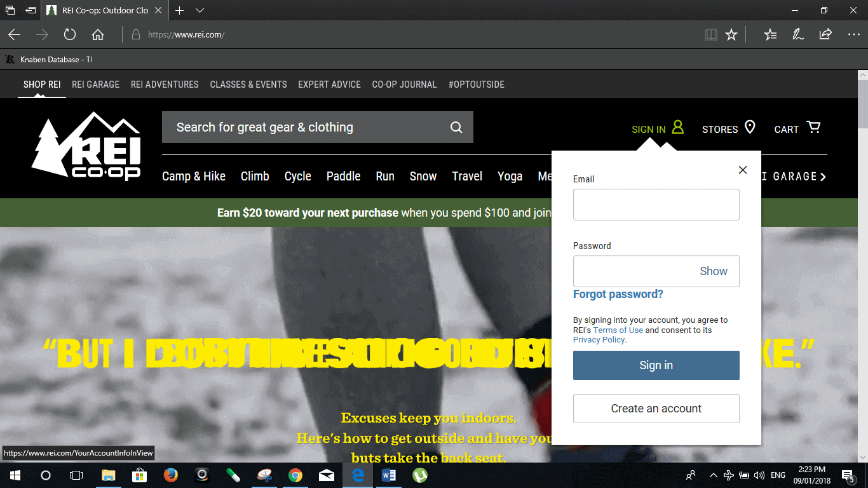Click the REI Co-op logo

(x=86, y=147)
